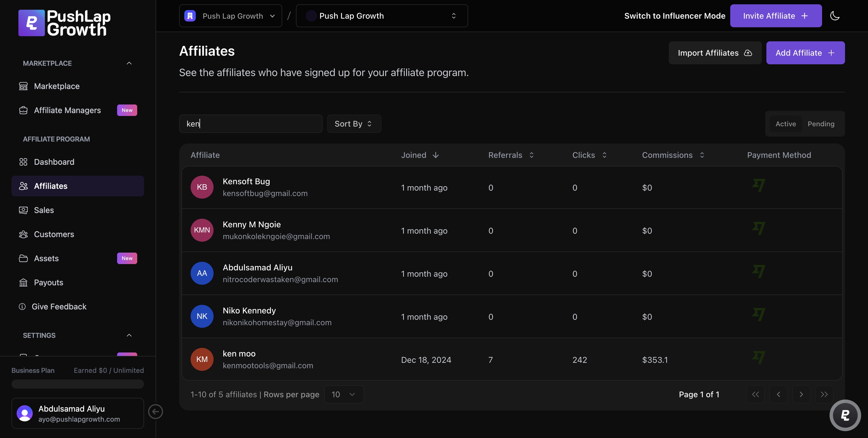Open Kensoft Bug affiliate name
The height and width of the screenshot is (438, 868).
click(246, 181)
